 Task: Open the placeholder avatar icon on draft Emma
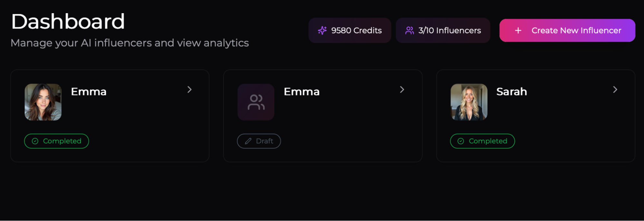click(256, 102)
